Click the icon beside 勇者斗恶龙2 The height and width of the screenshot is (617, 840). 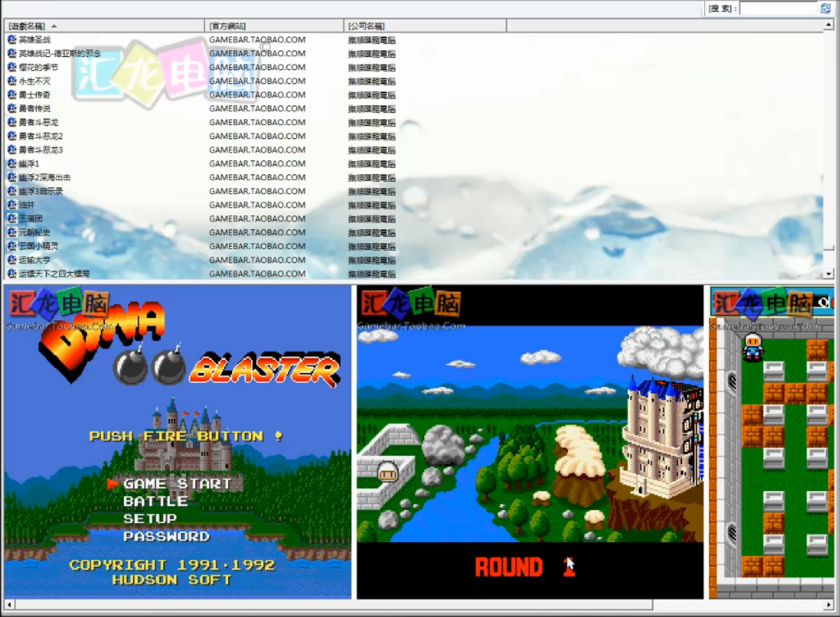pyautogui.click(x=12, y=136)
